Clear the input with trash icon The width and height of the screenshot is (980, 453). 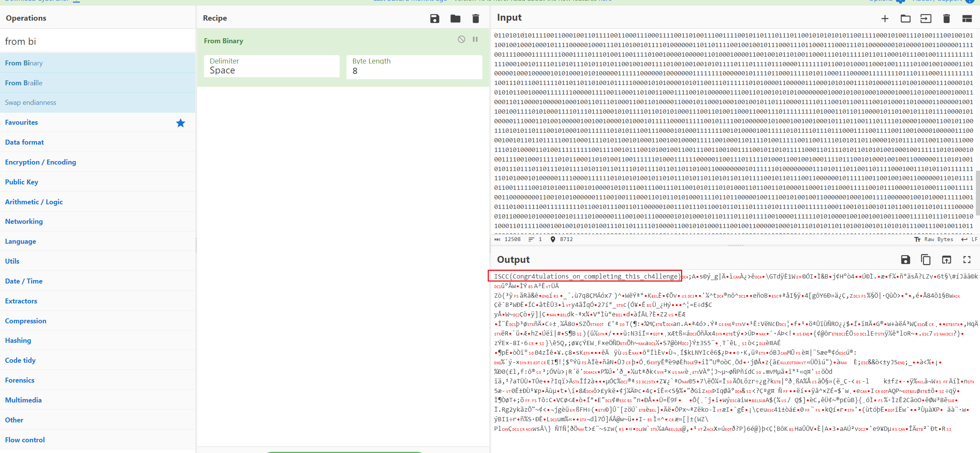click(946, 18)
